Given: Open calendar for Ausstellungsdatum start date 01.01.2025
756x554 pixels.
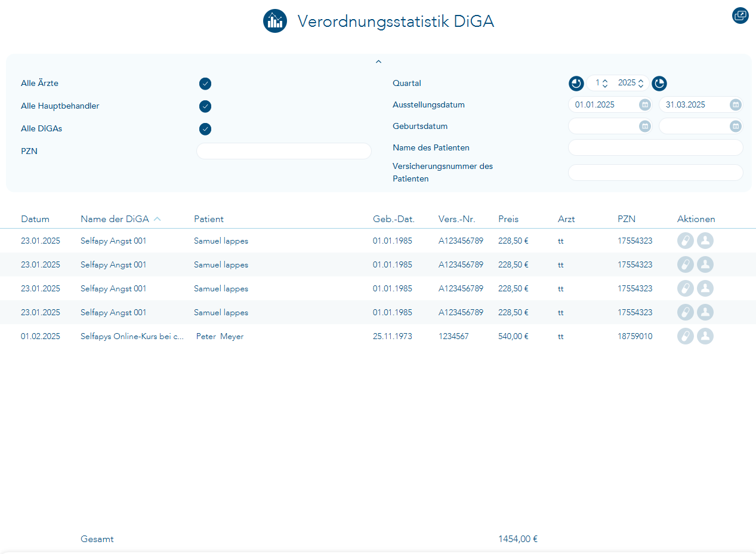Looking at the screenshot, I should (x=644, y=105).
